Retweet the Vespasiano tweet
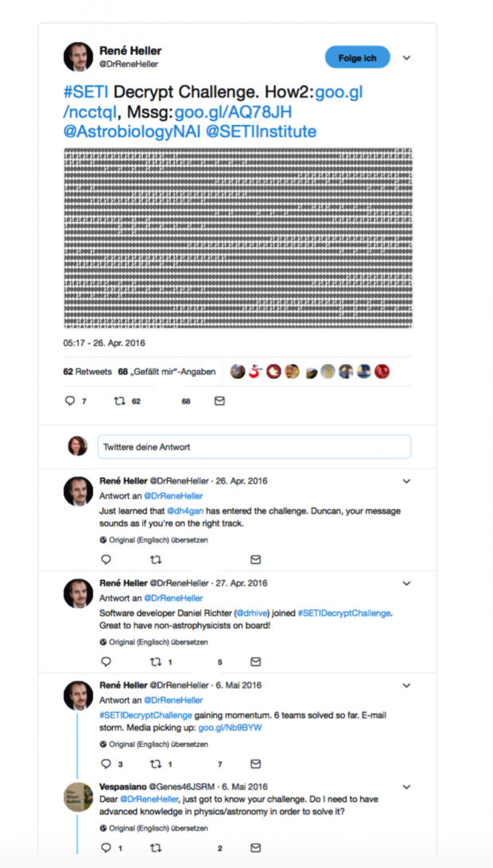The height and width of the screenshot is (868, 493). pos(156,848)
